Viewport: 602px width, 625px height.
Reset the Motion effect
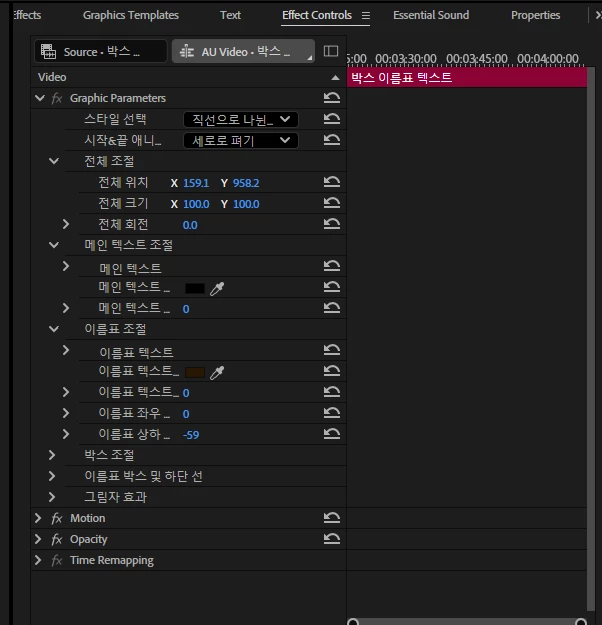[x=332, y=518]
